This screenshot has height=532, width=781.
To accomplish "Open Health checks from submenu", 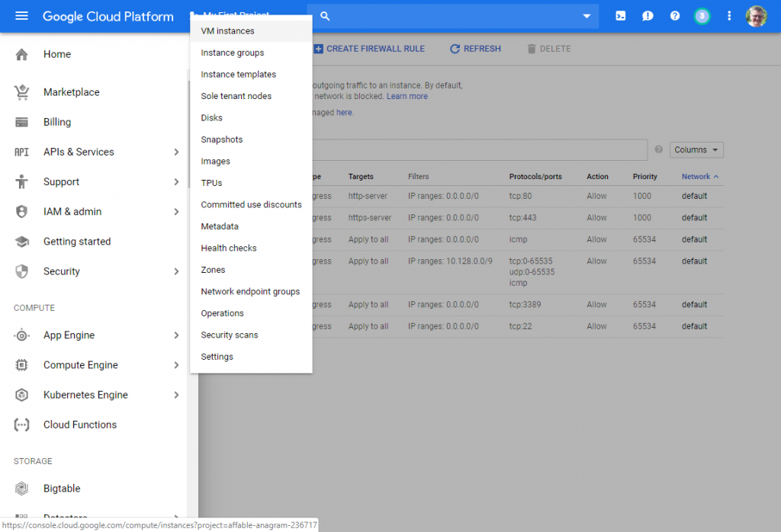I will pyautogui.click(x=251, y=248).
